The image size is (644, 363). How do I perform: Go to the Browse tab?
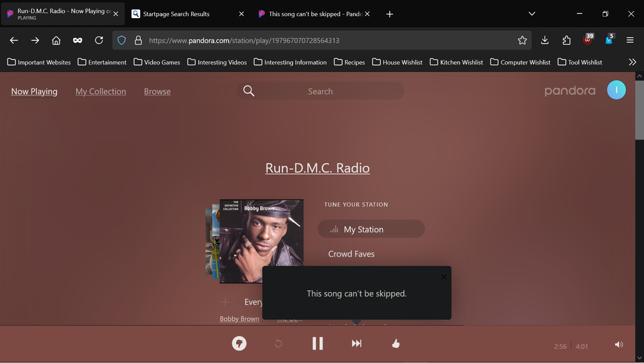tap(157, 92)
